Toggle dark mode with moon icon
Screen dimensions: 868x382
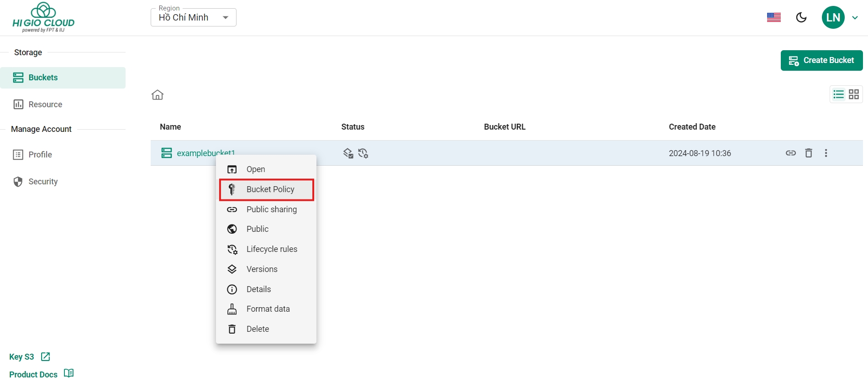[x=801, y=17]
